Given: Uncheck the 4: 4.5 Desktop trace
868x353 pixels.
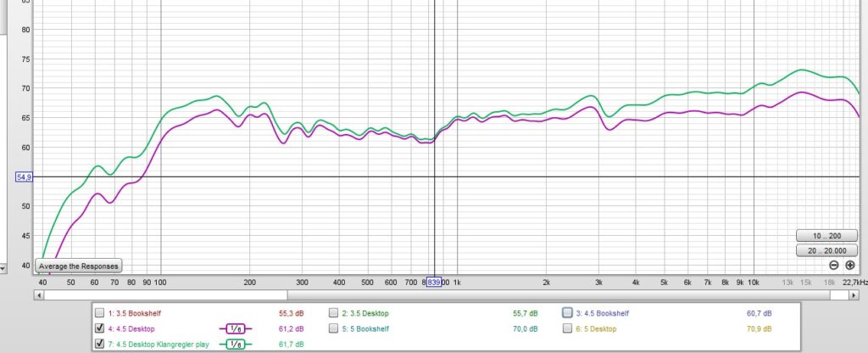Looking at the screenshot, I should [x=100, y=328].
